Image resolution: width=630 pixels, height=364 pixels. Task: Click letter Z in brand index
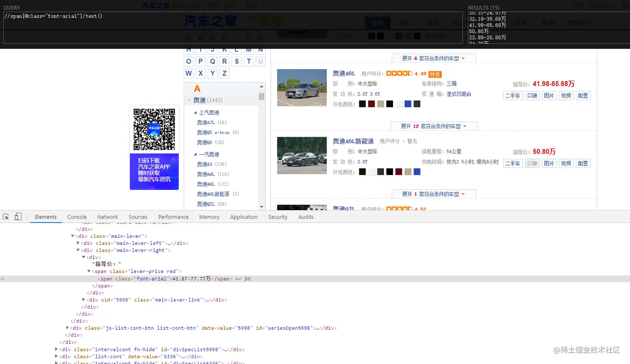tap(225, 73)
